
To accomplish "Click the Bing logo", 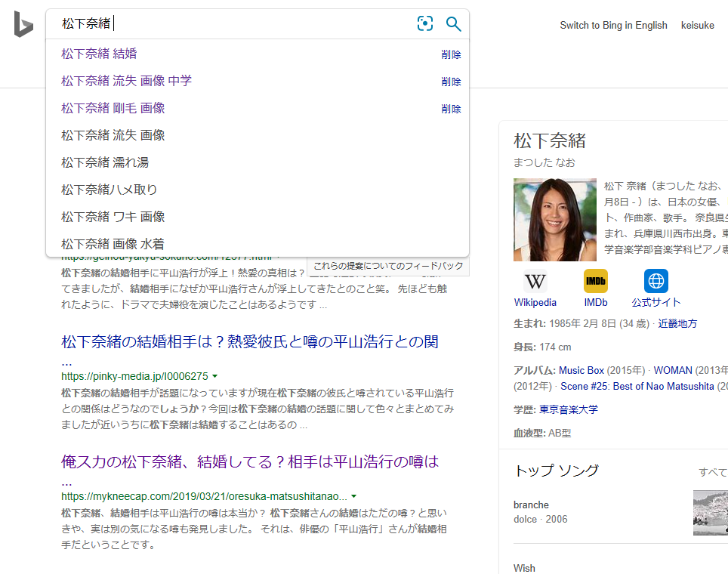I will pos(23,23).
